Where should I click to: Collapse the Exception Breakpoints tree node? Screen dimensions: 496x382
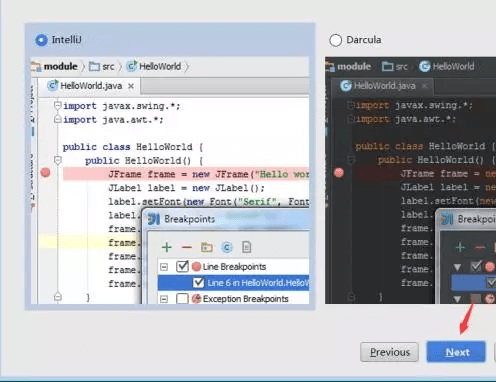pos(164,299)
